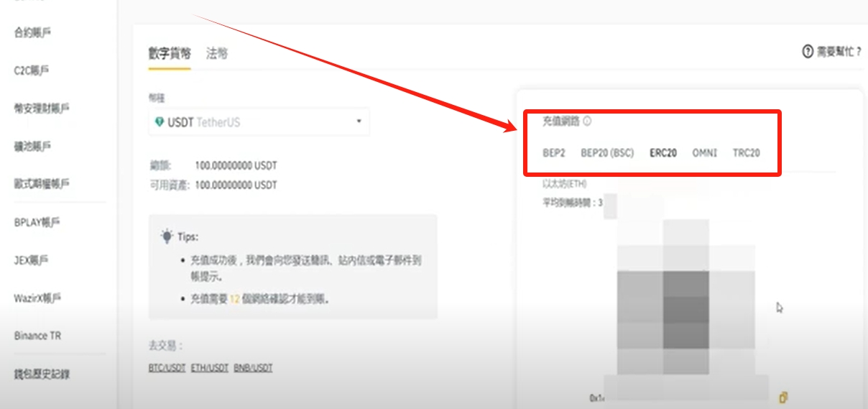Select Binance TR in the sidebar
The height and width of the screenshot is (409, 868).
pos(37,336)
